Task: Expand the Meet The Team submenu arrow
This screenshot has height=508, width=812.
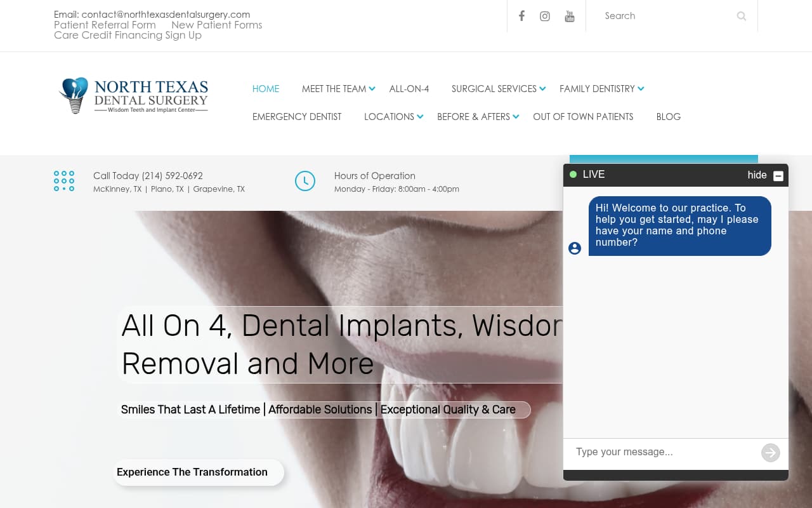Action: point(372,89)
